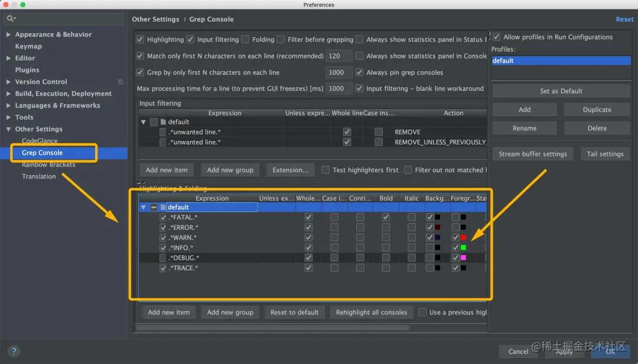This screenshot has height=364, width=638.
Task: Click the profile Add button
Action: (525, 110)
